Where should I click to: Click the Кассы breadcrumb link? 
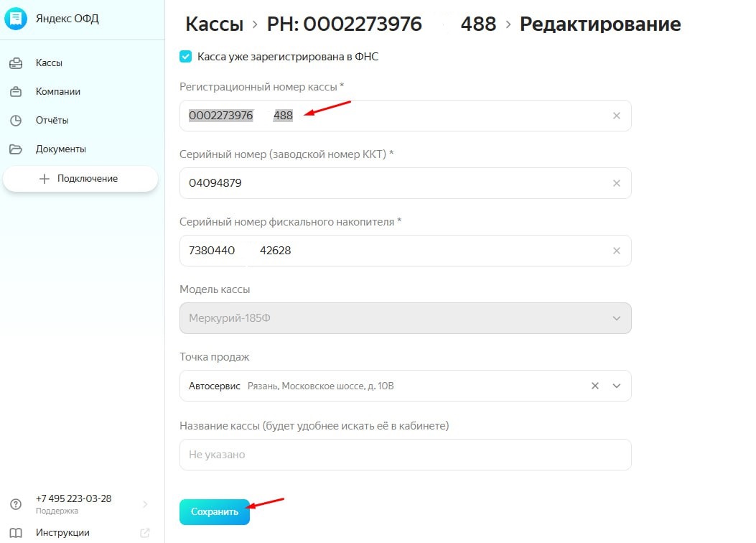pos(214,24)
